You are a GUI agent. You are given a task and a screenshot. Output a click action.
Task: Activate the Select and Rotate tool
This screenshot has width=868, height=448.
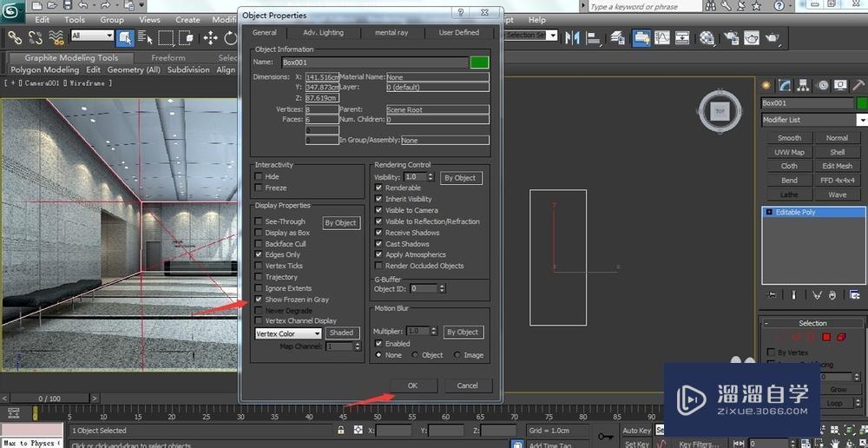(231, 37)
